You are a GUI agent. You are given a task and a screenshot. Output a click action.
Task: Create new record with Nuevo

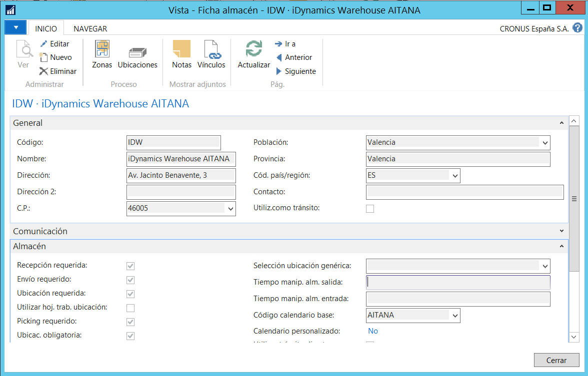tap(55, 57)
